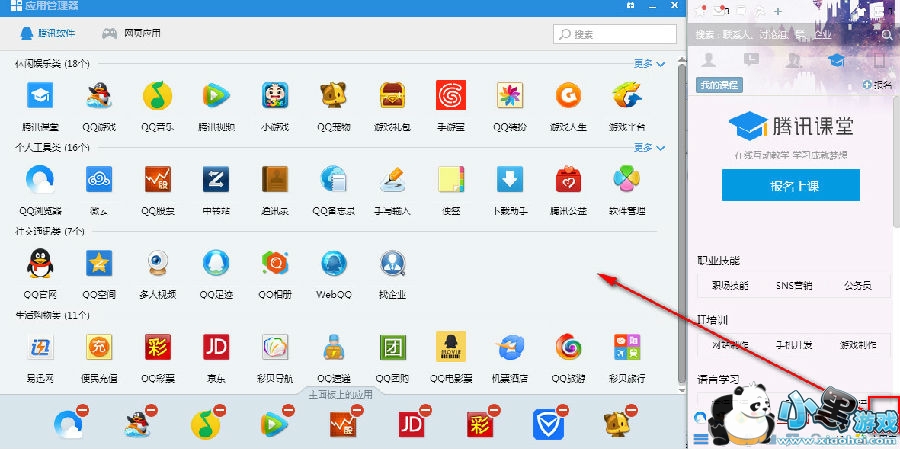Open the 彩贝旅行 app
Image resolution: width=900 pixels, height=449 pixels.
coord(626,347)
